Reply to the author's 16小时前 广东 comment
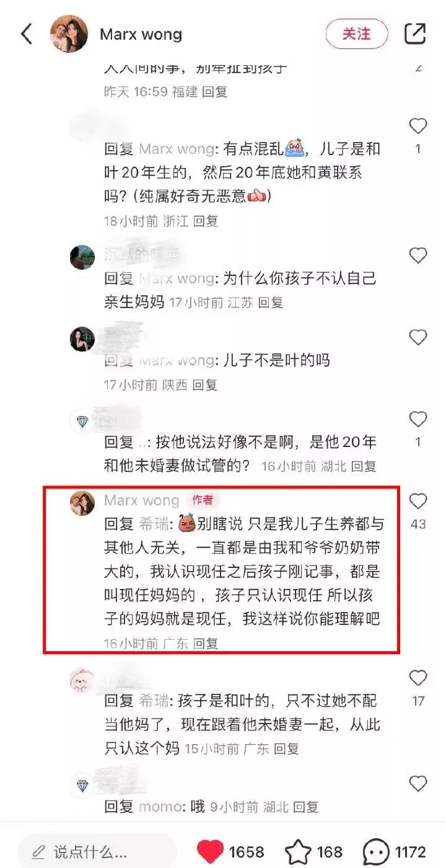The width and height of the screenshot is (446, 868). [206, 644]
